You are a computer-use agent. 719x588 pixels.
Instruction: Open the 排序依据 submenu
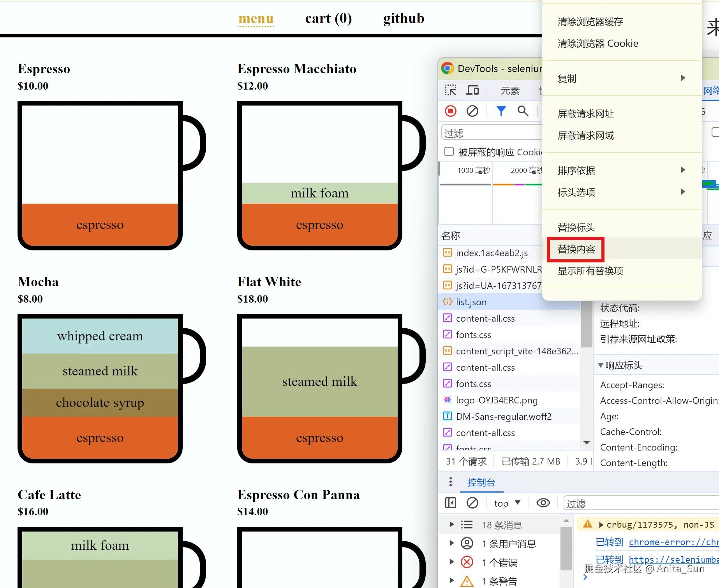coord(622,170)
